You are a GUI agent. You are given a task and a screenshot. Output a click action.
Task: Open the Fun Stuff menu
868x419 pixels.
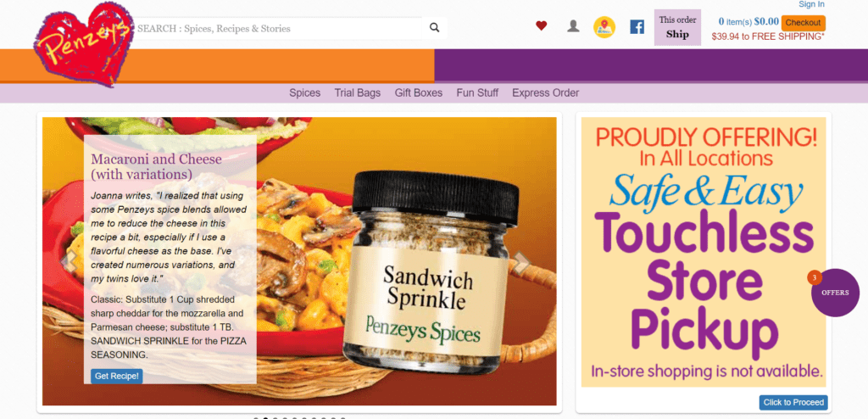pyautogui.click(x=477, y=93)
